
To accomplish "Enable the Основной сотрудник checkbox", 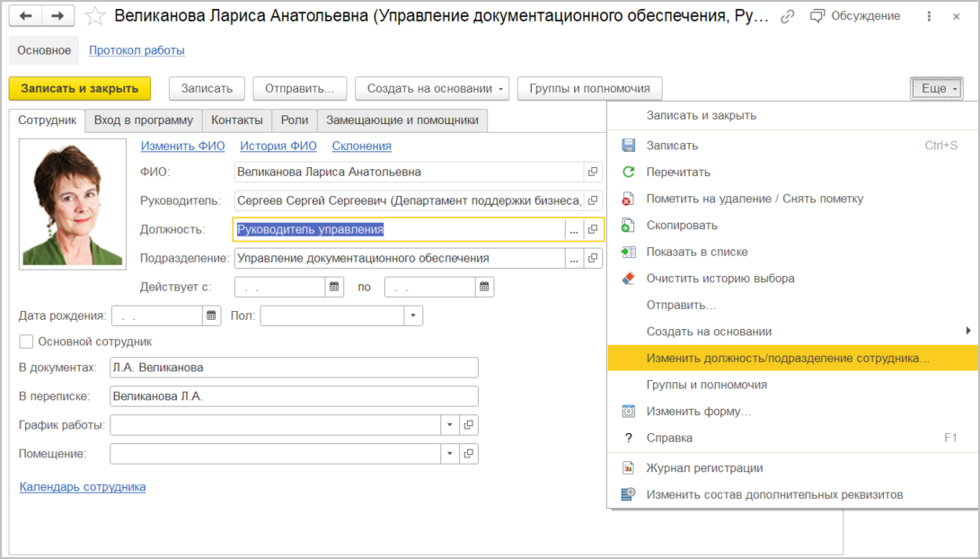I will pos(26,342).
